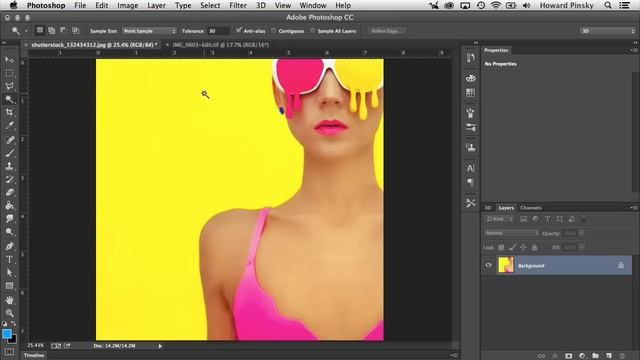Open the tool preset picker arrow
The width and height of the screenshot is (640, 360).
coord(26,31)
